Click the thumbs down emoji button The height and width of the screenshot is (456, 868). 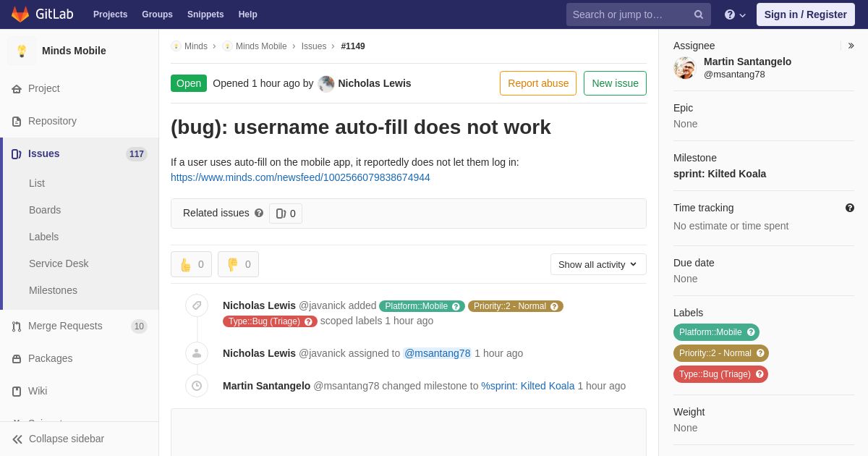click(x=238, y=264)
